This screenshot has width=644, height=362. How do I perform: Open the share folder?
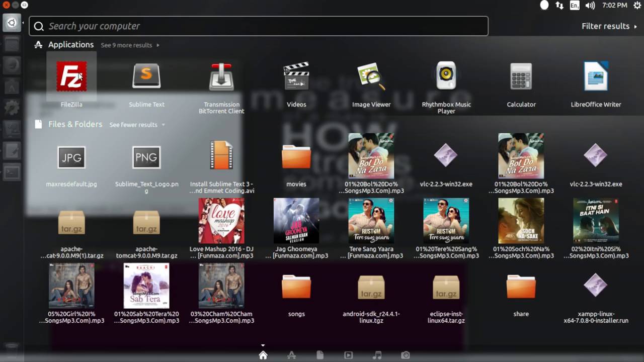(x=521, y=286)
